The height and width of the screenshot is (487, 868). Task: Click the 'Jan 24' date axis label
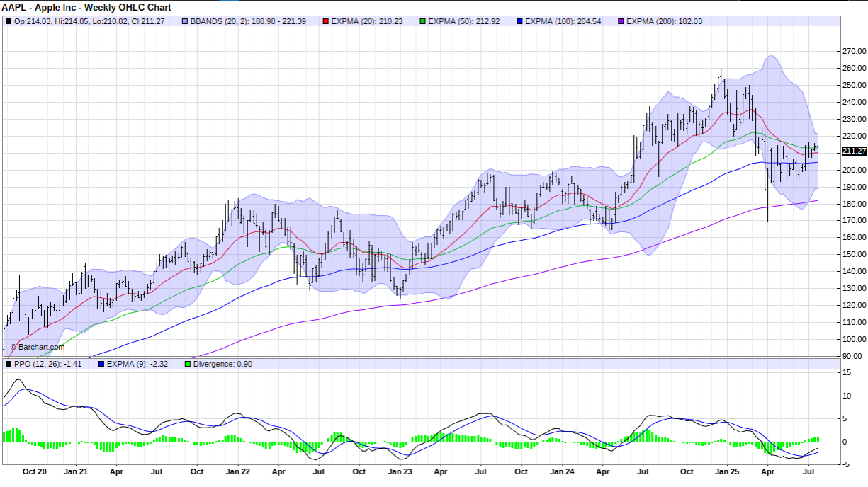point(563,471)
